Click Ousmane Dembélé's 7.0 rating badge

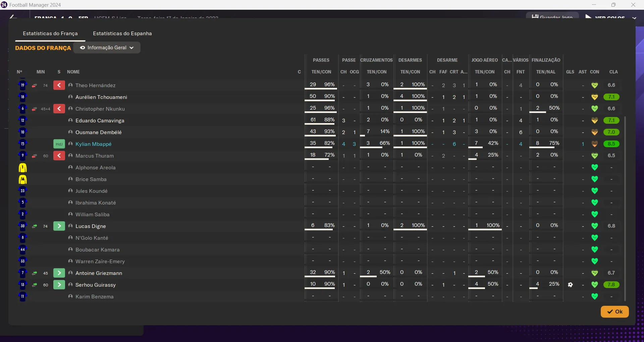[611, 132]
